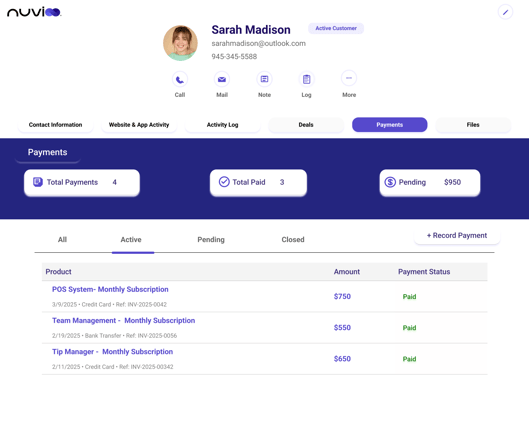The width and height of the screenshot is (529, 431).
Task: Click the Total Payments card icon
Action: pos(38,182)
